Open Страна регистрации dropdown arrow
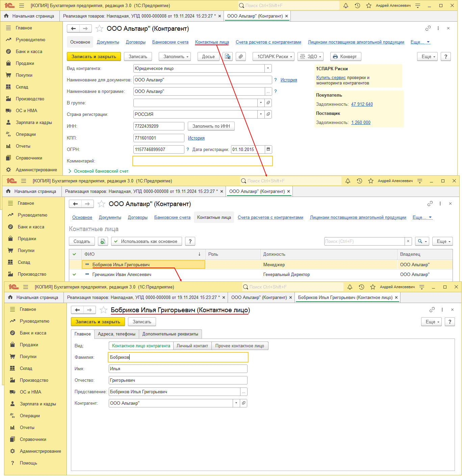 point(261,114)
